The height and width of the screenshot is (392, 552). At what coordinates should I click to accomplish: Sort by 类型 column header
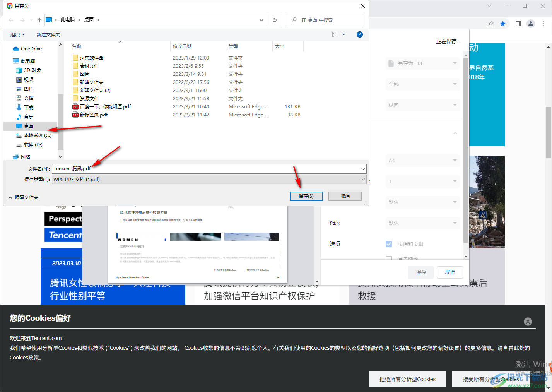pyautogui.click(x=233, y=46)
